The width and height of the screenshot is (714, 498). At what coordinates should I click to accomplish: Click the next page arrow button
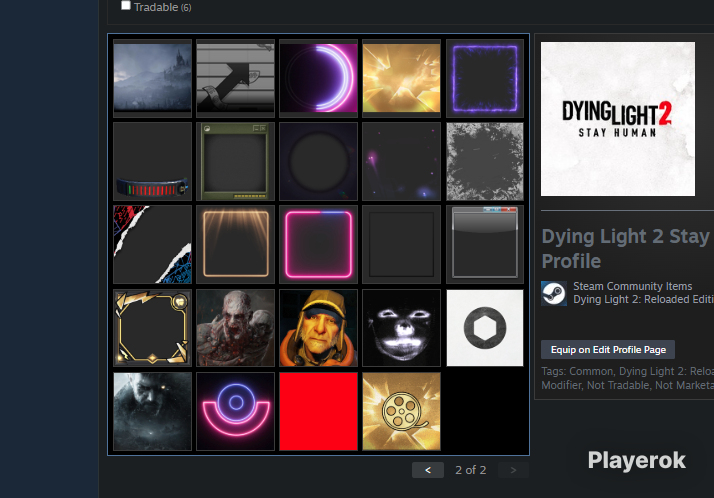click(x=513, y=470)
